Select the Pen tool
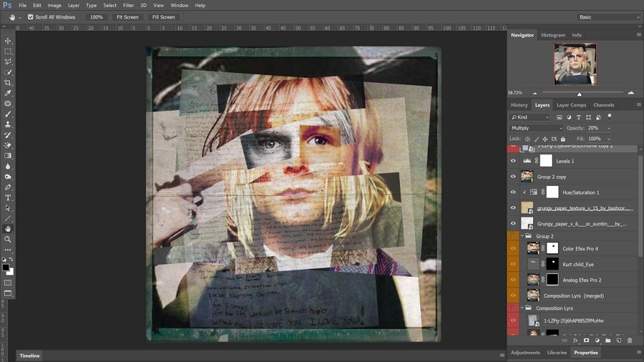Viewport: 644px width, 362px height. [x=8, y=187]
